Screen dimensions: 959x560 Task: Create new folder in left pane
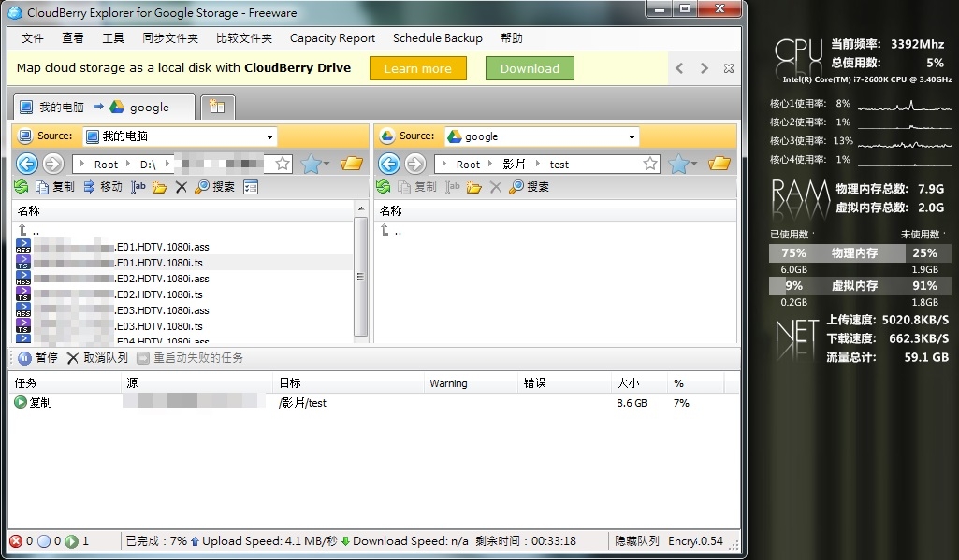pos(160,187)
